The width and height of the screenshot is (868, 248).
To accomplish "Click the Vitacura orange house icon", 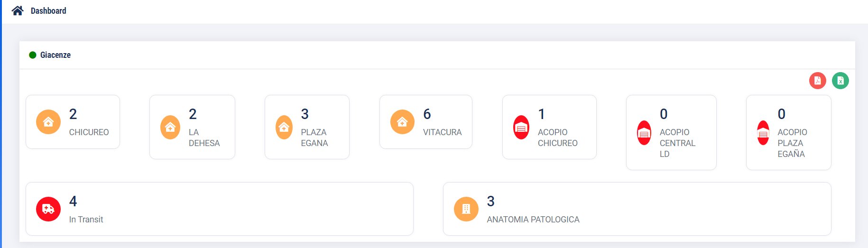I will (402, 122).
